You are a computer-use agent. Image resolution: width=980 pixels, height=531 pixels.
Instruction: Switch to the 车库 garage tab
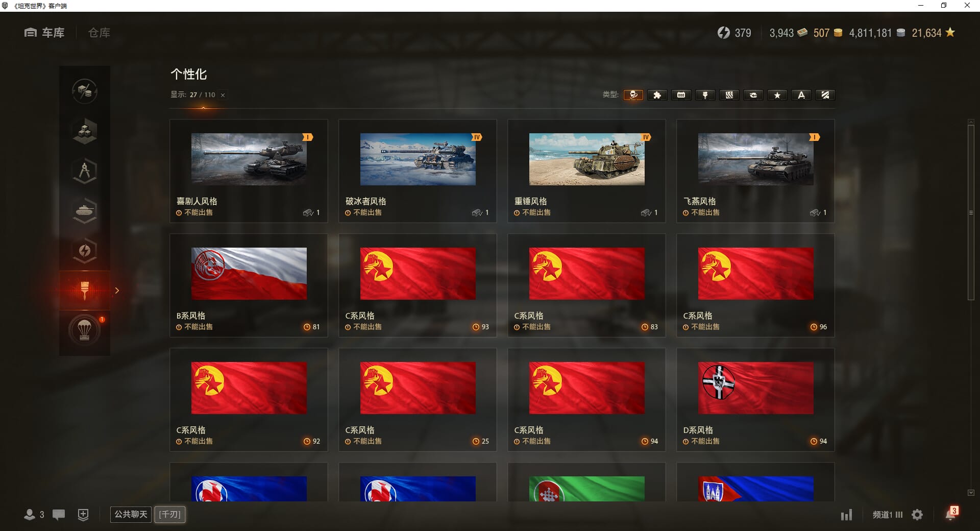[x=44, y=33]
